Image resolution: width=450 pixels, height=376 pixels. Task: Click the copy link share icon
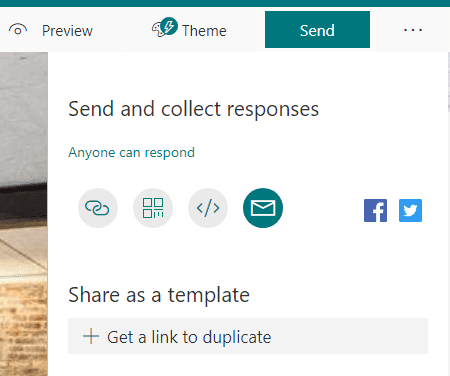[x=98, y=208]
